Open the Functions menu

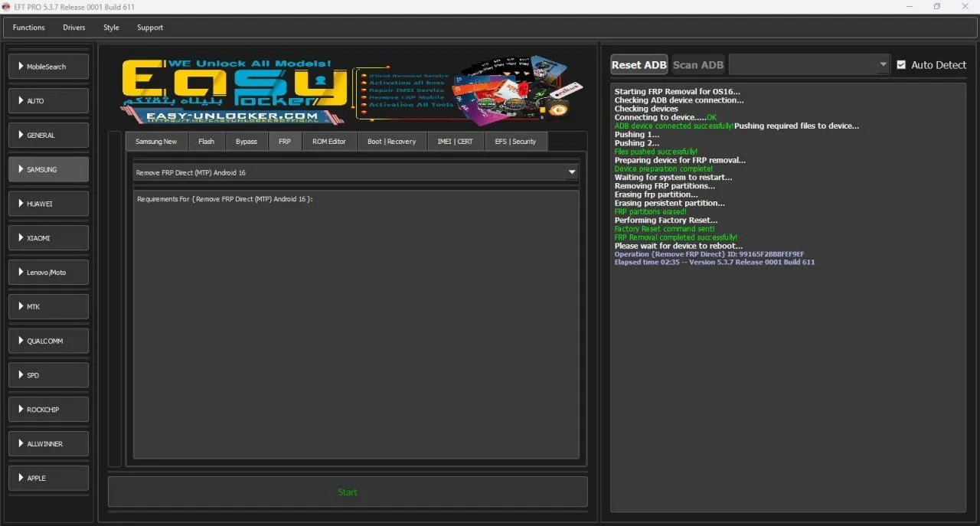[x=29, y=28]
